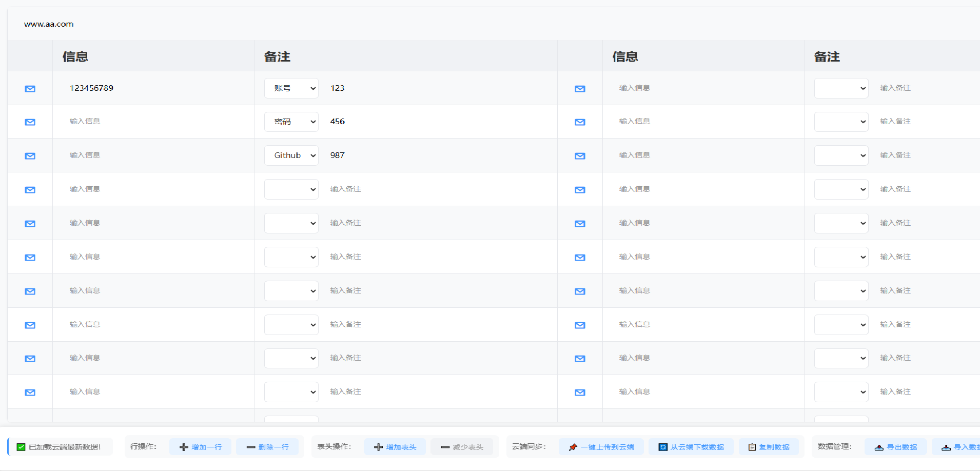Click the green check status icon 已加载云端最新数据
This screenshot has width=980, height=471.
21,447
